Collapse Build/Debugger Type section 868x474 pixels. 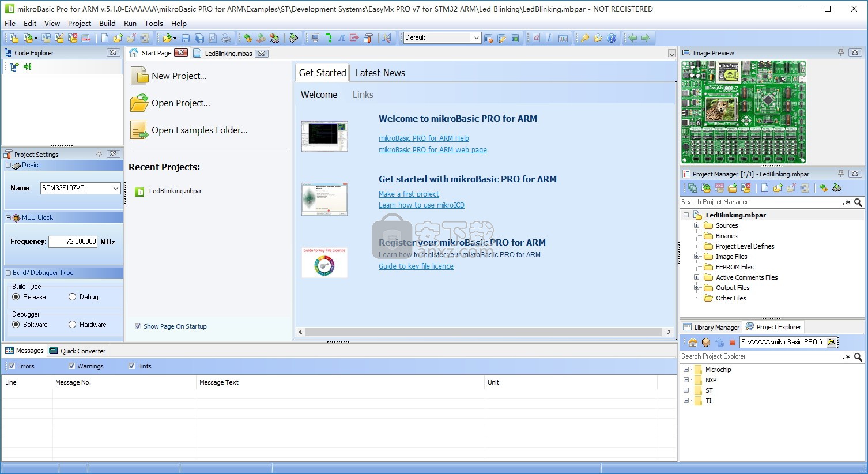pos(8,273)
